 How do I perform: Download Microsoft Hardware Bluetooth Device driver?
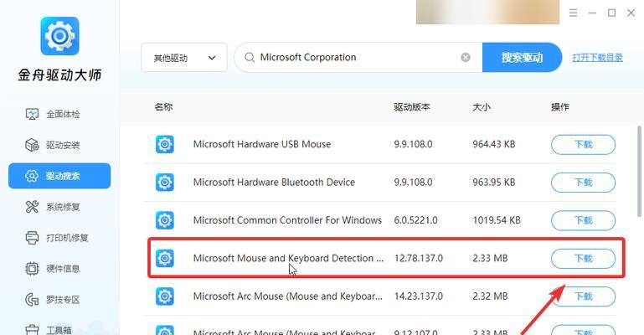pos(583,183)
